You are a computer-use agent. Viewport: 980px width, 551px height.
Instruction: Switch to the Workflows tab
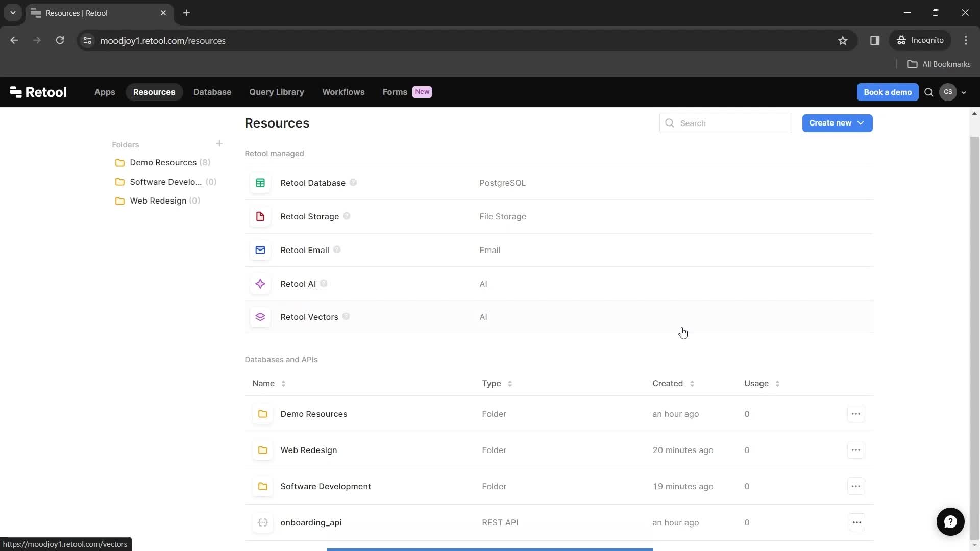344,92
